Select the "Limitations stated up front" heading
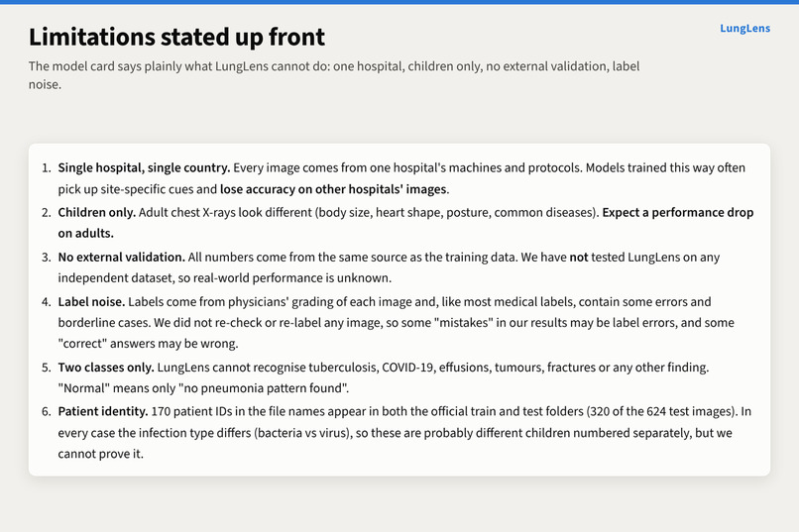 tap(176, 38)
